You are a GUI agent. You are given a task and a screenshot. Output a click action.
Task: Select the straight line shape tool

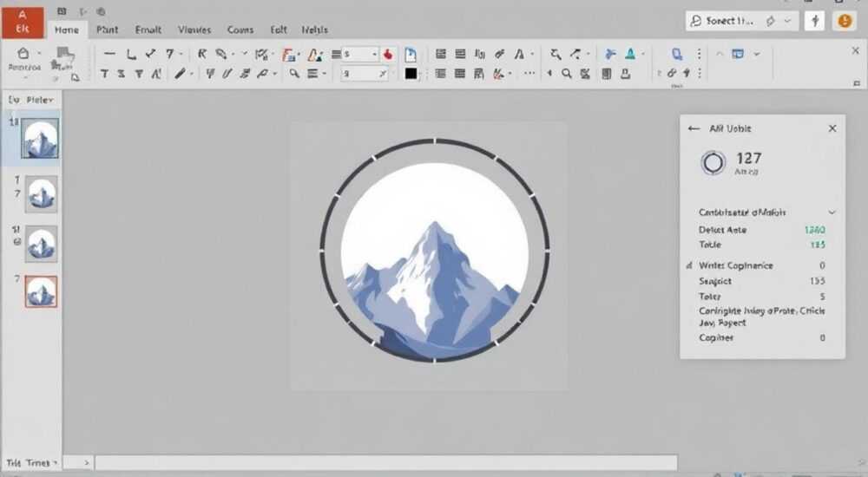[109, 54]
